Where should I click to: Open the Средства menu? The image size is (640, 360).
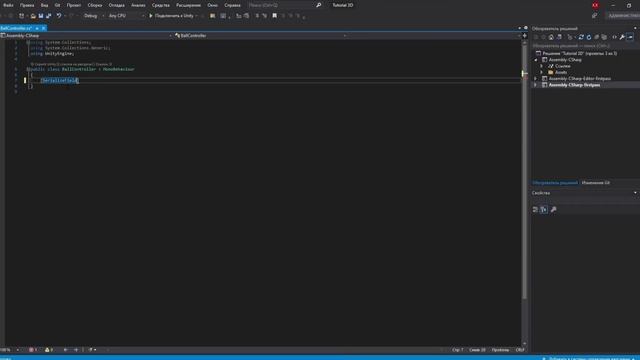tap(160, 5)
